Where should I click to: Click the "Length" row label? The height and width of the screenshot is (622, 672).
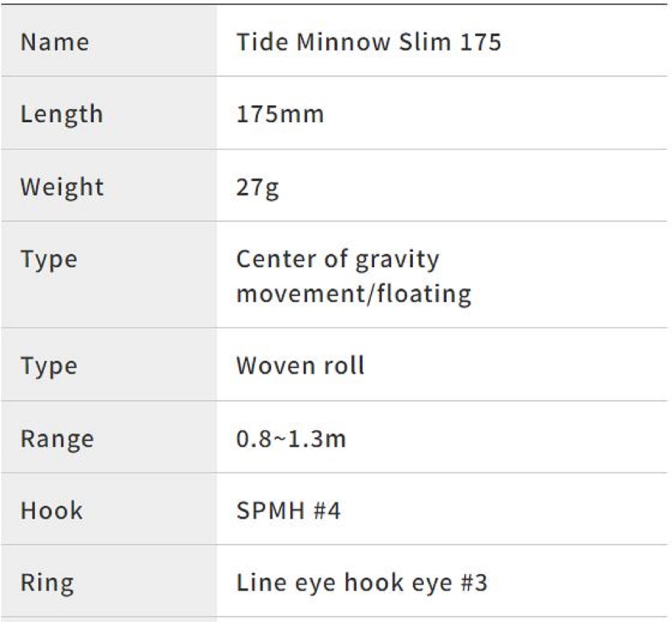(61, 114)
